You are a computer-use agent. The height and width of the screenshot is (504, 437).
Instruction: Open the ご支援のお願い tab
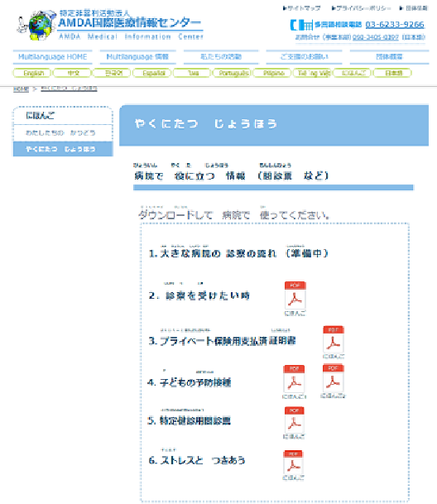pos(305,57)
